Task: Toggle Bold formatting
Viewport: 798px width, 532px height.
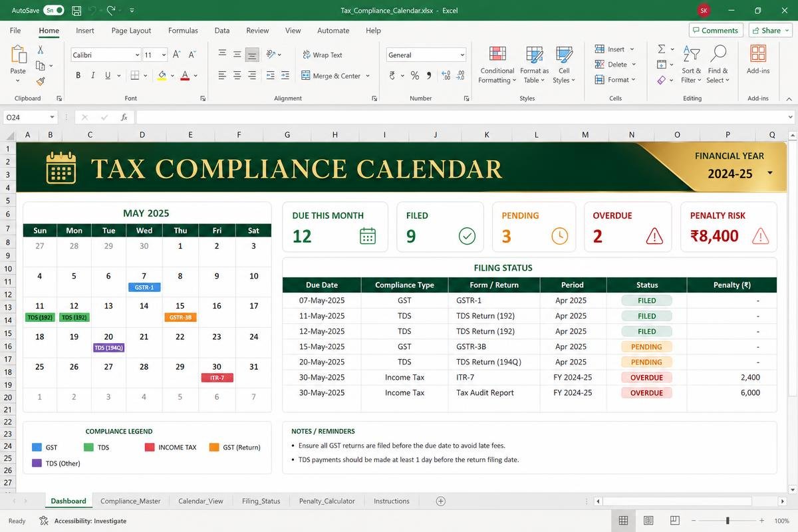Action: (x=78, y=76)
